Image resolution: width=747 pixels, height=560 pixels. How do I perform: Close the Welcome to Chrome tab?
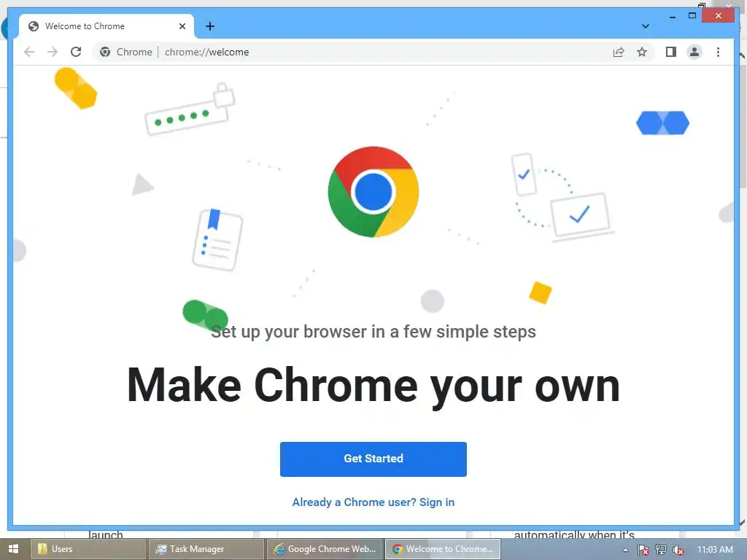pyautogui.click(x=182, y=26)
